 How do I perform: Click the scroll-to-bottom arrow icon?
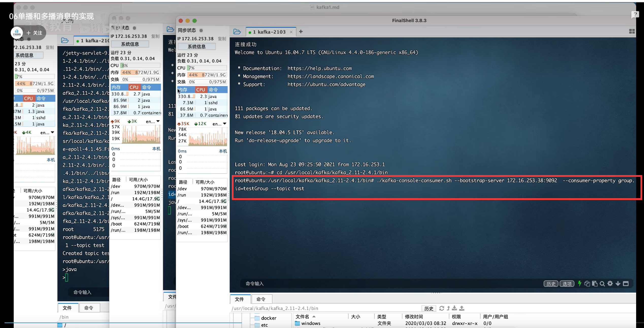(618, 284)
